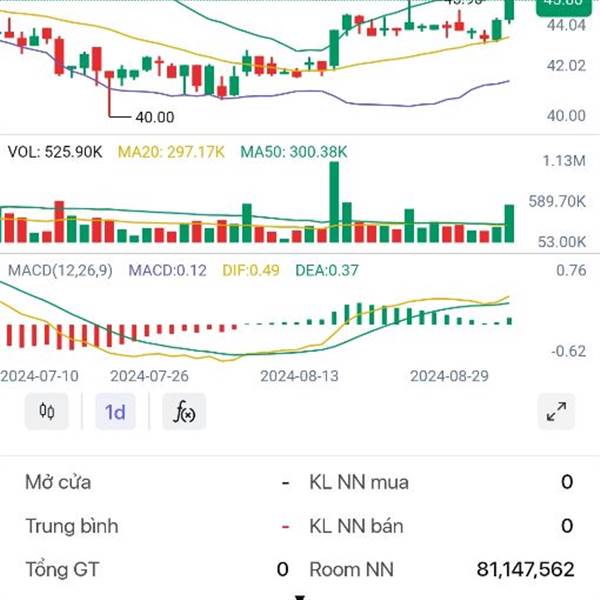Click the Trung bình row label
This screenshot has width=600, height=600.
(72, 526)
